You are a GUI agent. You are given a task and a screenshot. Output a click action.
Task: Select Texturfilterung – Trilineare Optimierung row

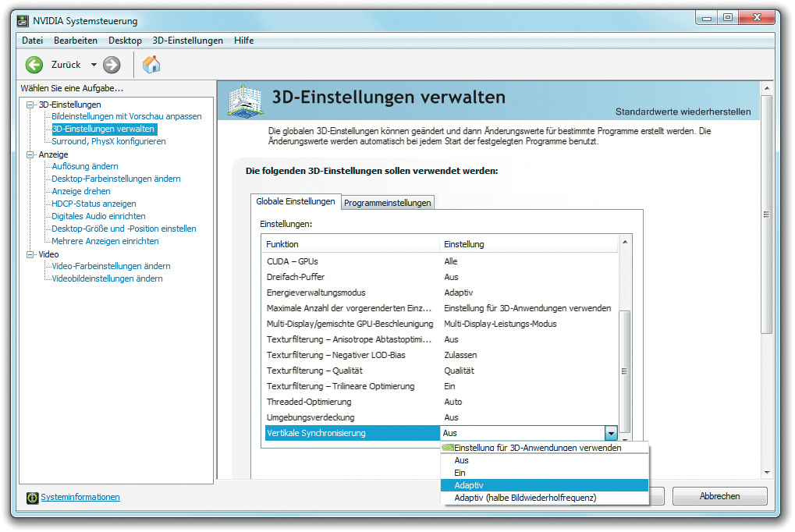(441, 386)
